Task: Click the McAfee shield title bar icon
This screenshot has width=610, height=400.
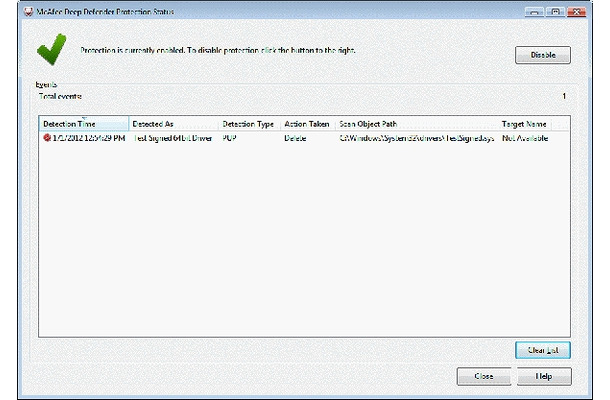Action: (x=28, y=12)
